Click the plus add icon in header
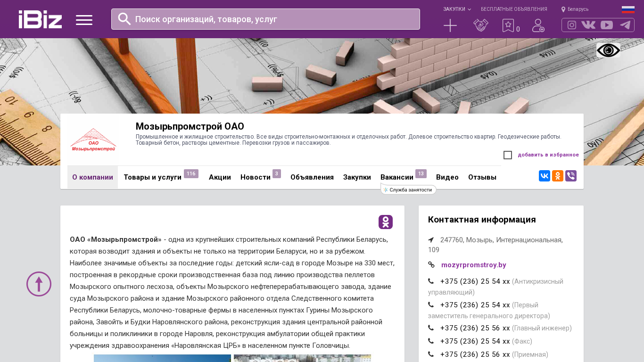The width and height of the screenshot is (644, 362). click(x=450, y=25)
